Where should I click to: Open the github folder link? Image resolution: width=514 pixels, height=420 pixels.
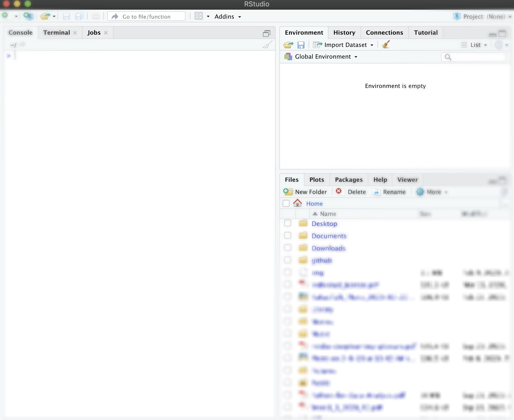[x=322, y=260]
